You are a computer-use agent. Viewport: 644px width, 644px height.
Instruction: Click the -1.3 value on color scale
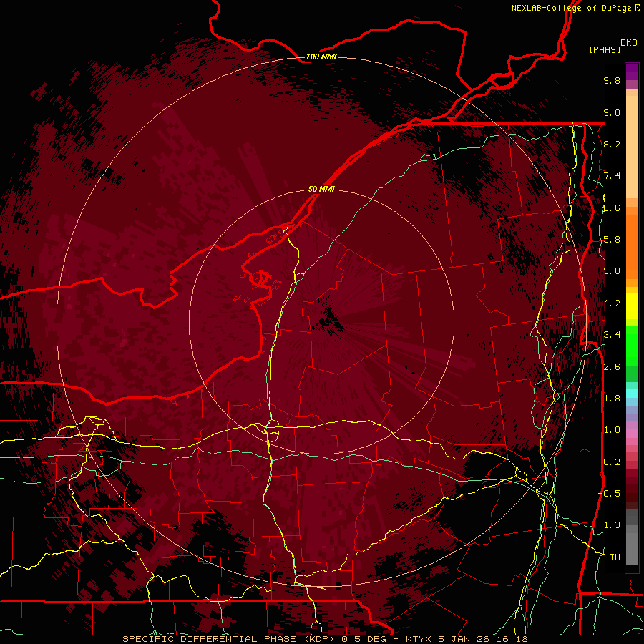(x=610, y=525)
